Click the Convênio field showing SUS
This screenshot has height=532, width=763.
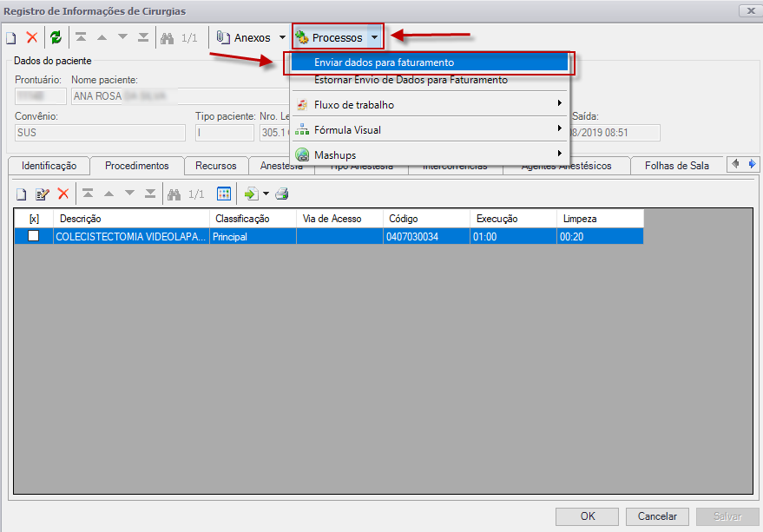tap(100, 133)
